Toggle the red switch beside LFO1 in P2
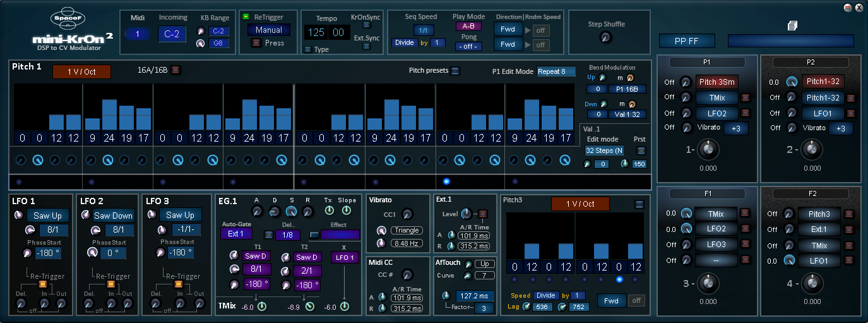 (850, 114)
